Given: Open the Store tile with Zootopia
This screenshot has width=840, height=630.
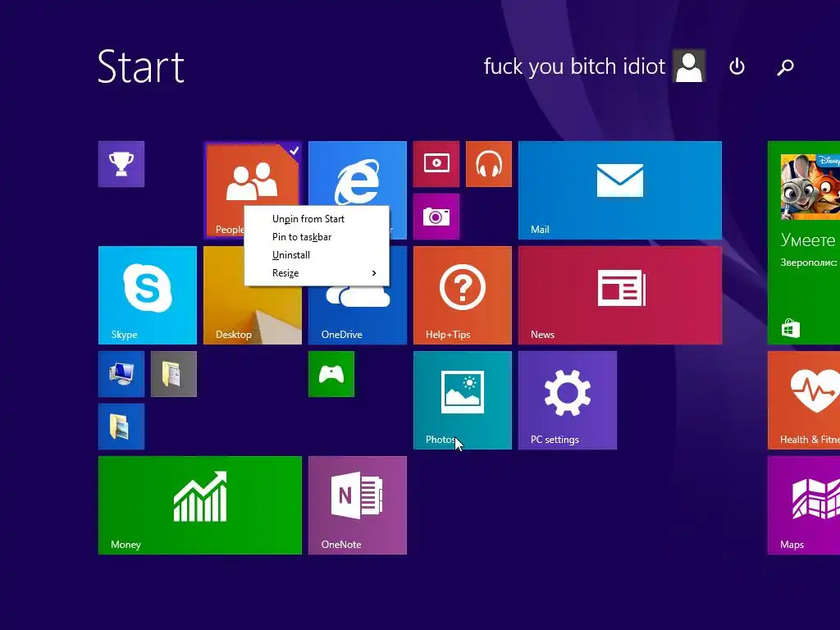Looking at the screenshot, I should tap(804, 243).
